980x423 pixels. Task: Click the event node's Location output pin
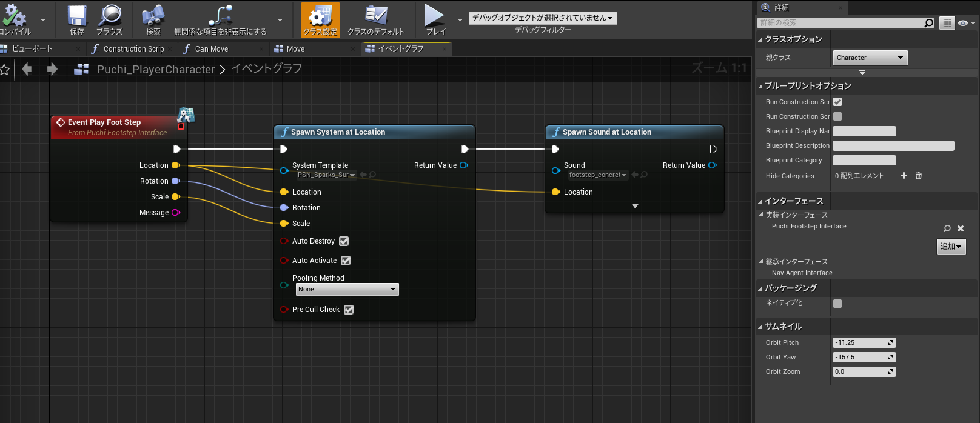(176, 165)
